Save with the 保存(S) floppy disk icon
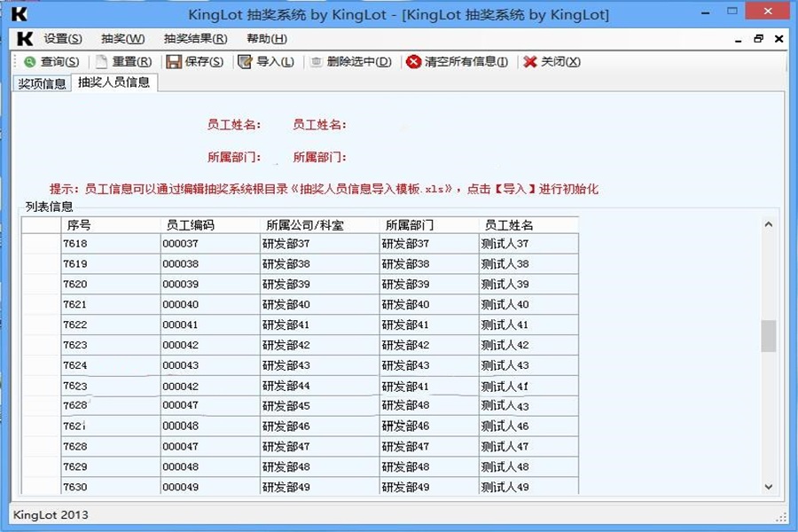 click(x=174, y=61)
